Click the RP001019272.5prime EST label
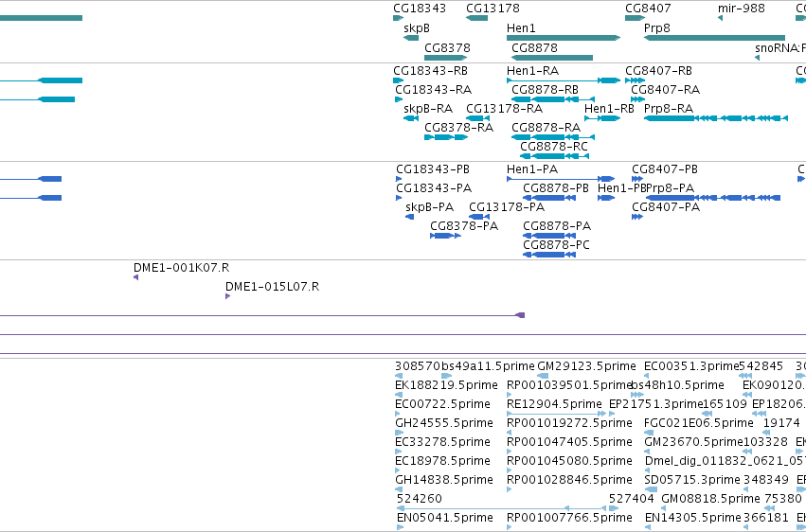The height and width of the screenshot is (532, 806). pyautogui.click(x=569, y=423)
